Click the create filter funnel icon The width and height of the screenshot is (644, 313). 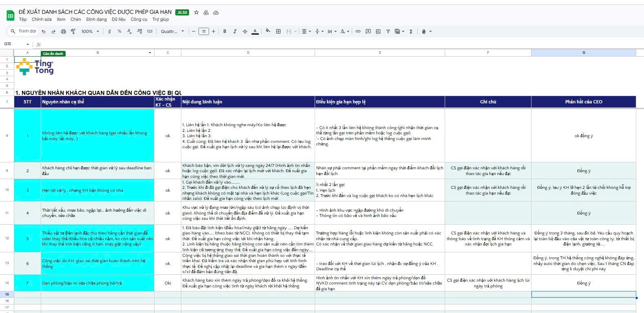coord(388,31)
